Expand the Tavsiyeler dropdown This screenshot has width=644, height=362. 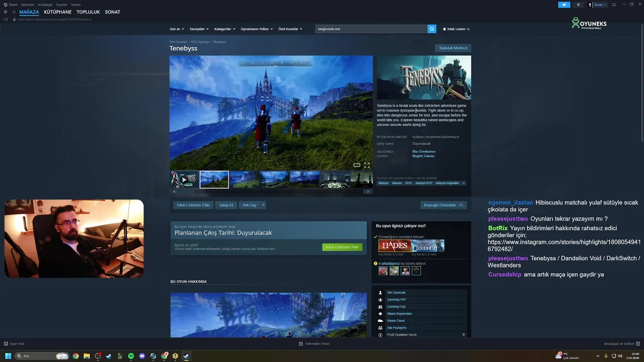[x=199, y=29]
